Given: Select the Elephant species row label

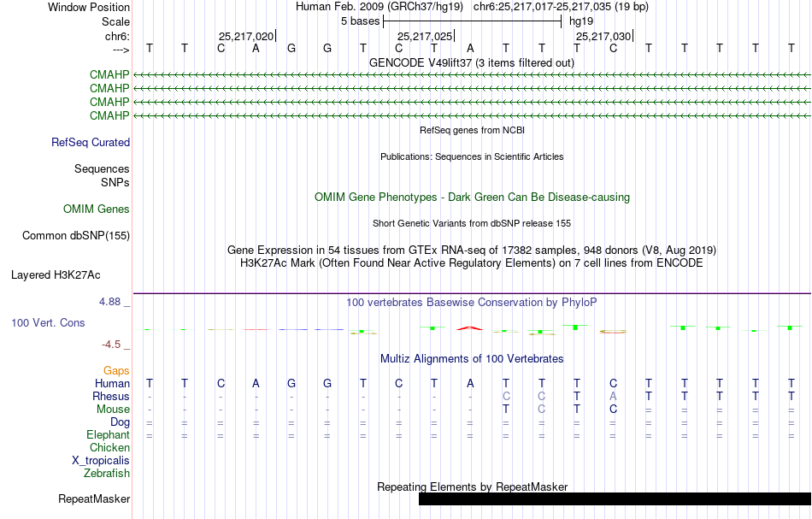Looking at the screenshot, I should point(109,435).
